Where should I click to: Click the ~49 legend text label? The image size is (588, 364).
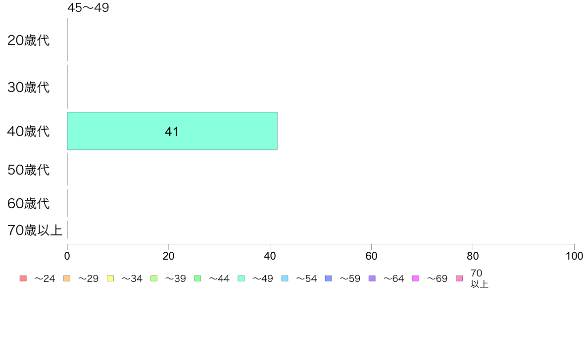coord(262,278)
